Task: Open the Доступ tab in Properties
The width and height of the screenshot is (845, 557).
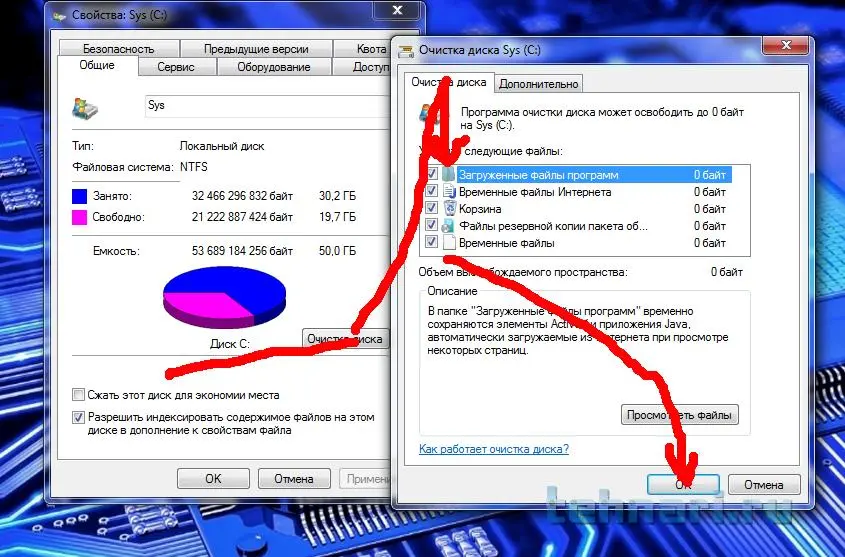Action: point(362,67)
